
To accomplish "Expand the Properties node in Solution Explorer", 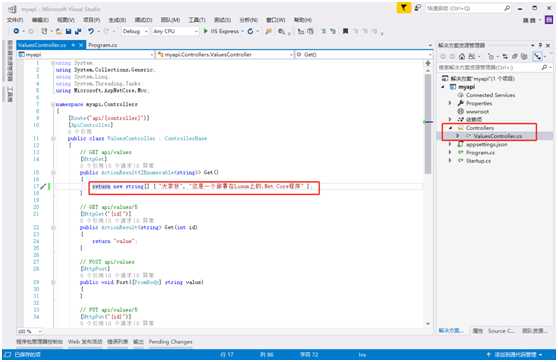I will pyautogui.click(x=450, y=103).
